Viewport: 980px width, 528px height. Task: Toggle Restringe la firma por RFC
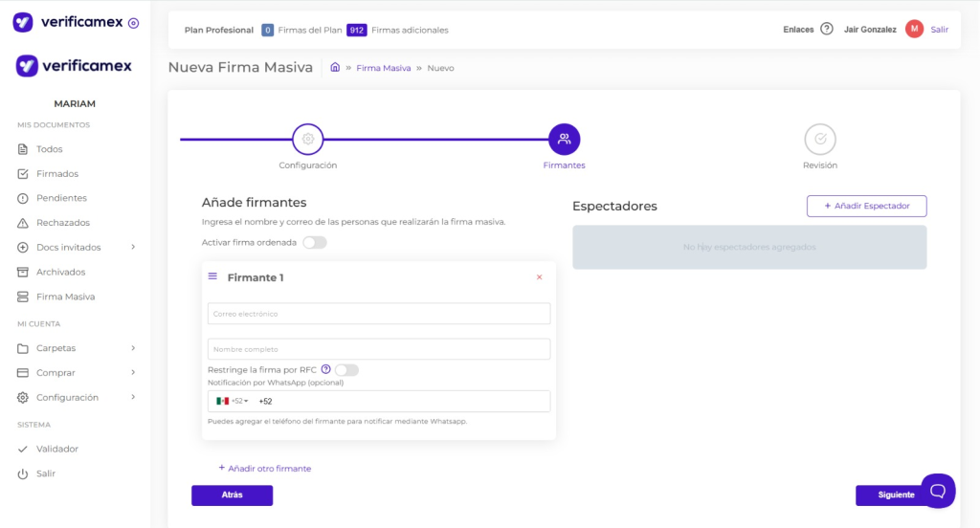coord(345,370)
